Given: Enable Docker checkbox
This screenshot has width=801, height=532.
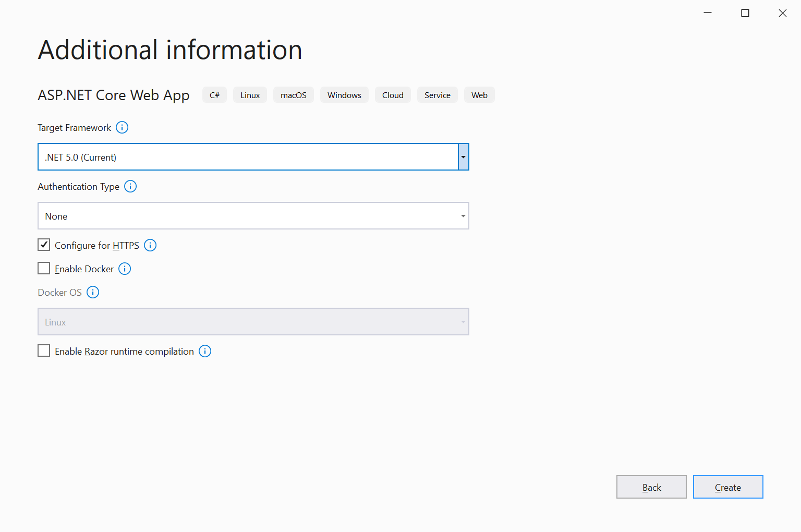Looking at the screenshot, I should 44,269.
